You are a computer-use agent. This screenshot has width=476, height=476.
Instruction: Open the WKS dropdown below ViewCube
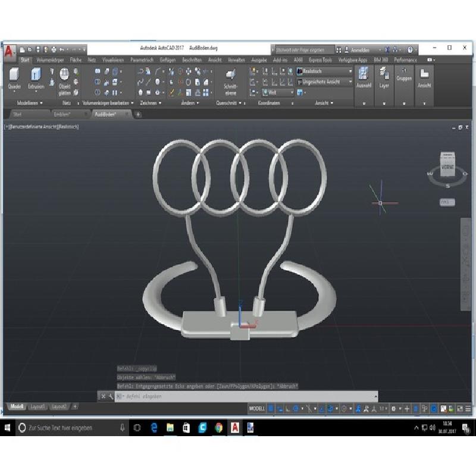(447, 202)
